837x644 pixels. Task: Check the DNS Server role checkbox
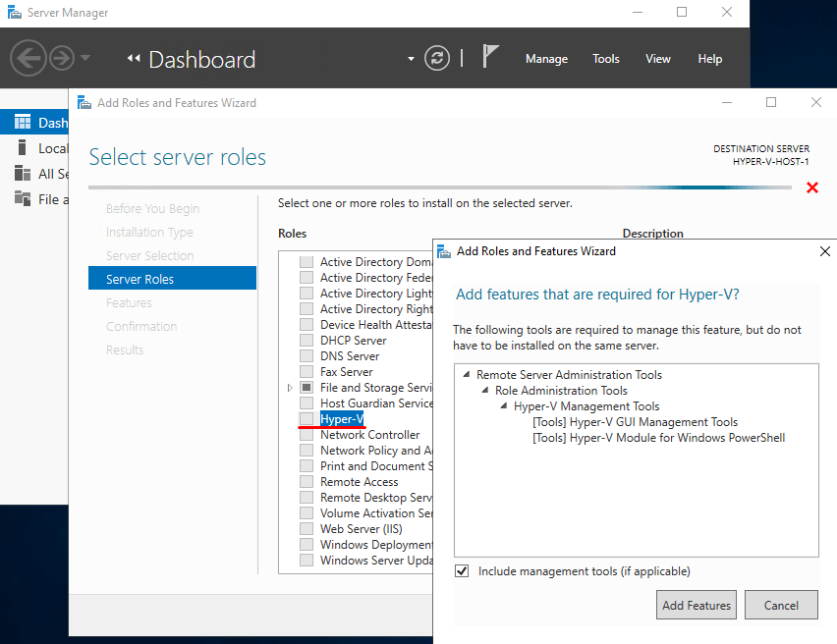tap(306, 355)
